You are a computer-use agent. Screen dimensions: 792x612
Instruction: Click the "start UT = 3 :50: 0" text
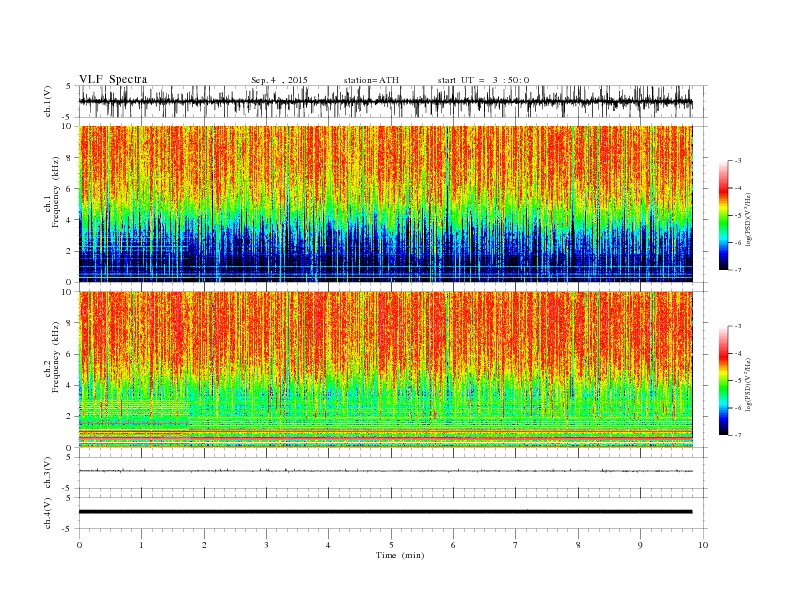(x=483, y=80)
